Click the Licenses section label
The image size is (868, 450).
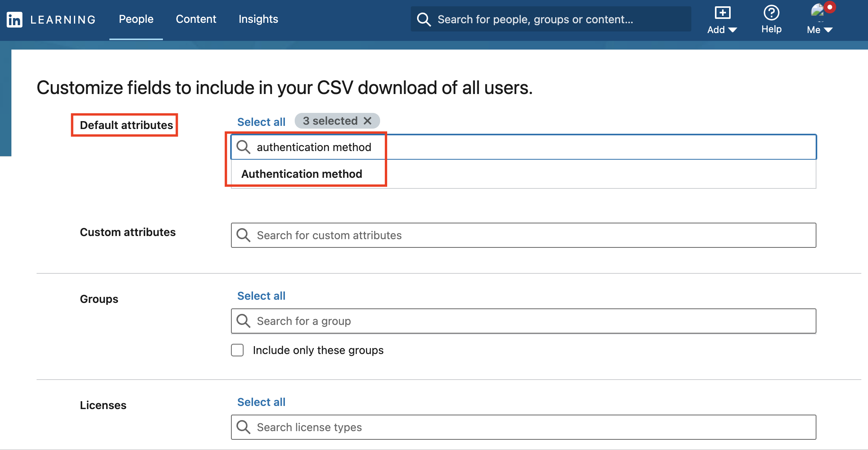click(x=103, y=405)
